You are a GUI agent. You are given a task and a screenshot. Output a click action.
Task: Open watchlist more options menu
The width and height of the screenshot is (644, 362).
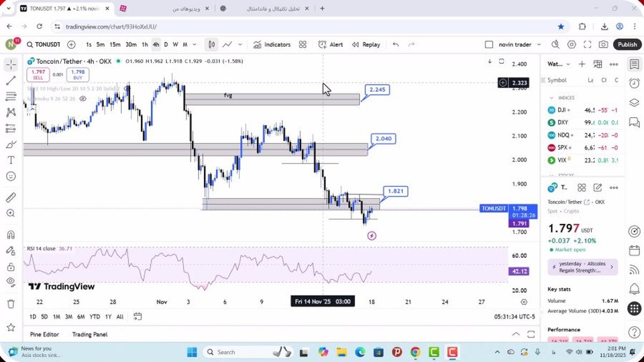614,64
